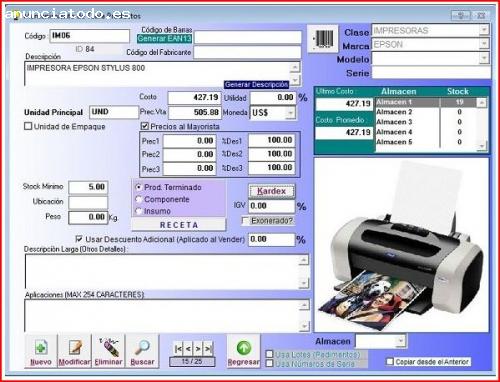
Task: Enable the Unidad de Empaque checkbox
Action: tap(28, 126)
